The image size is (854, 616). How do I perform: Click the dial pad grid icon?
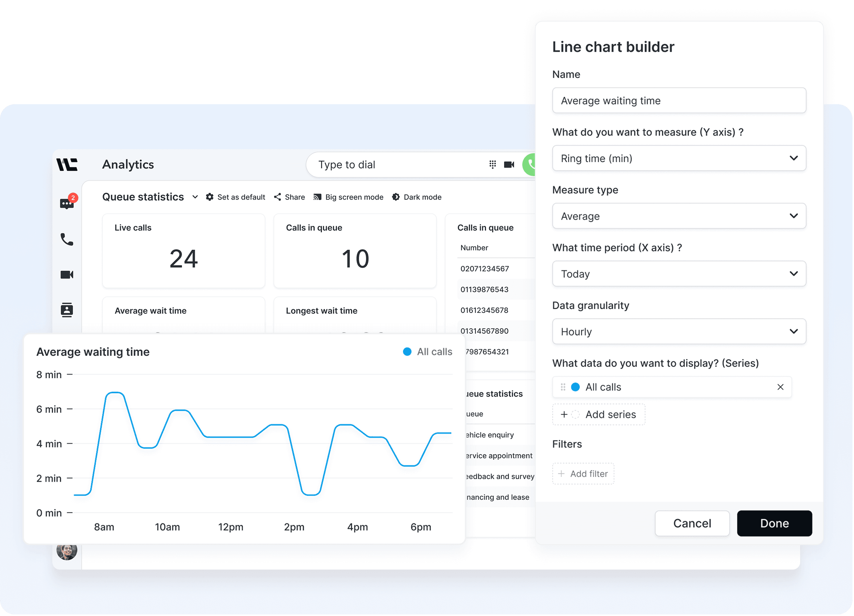coord(492,164)
